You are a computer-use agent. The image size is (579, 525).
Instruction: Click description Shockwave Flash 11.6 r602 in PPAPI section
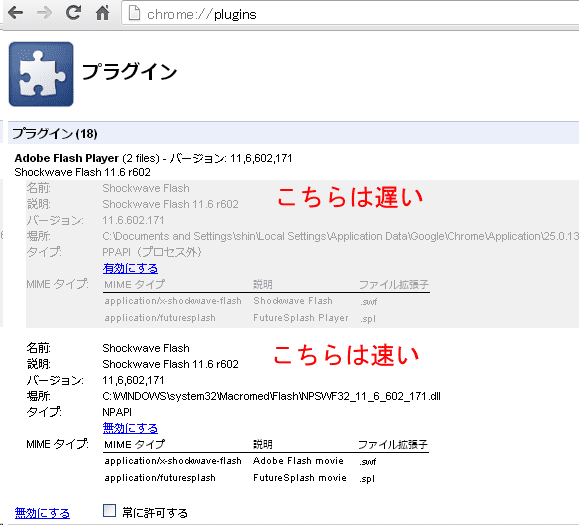(x=170, y=204)
